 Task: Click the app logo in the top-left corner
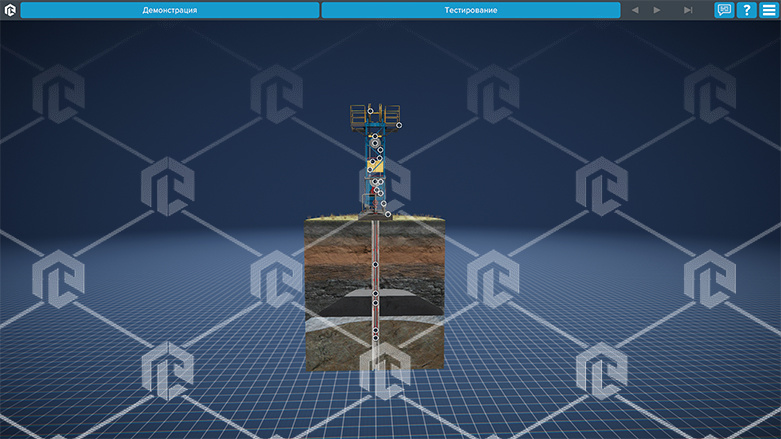point(10,10)
